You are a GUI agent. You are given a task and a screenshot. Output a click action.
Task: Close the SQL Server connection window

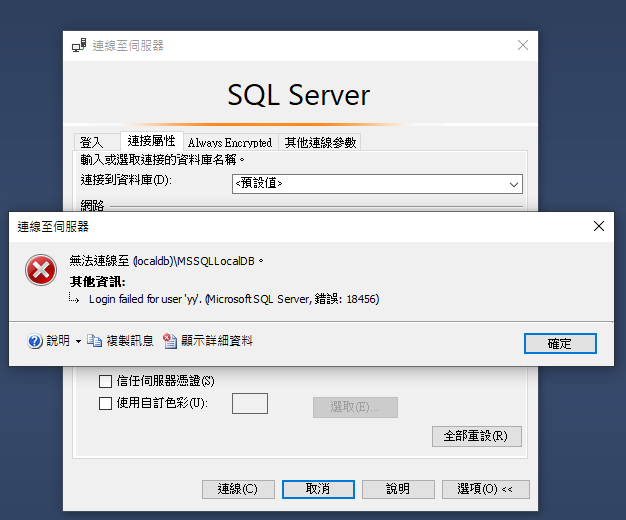pos(522,46)
